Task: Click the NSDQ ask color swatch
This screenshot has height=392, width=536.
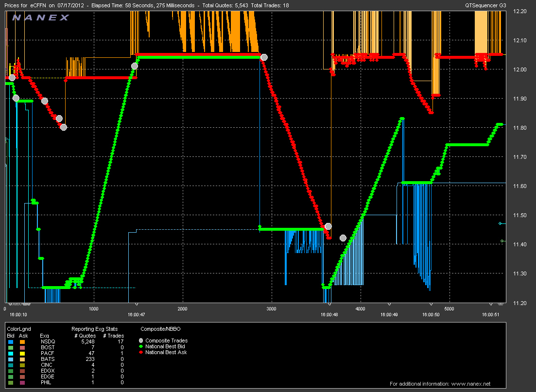Action: click(22, 341)
